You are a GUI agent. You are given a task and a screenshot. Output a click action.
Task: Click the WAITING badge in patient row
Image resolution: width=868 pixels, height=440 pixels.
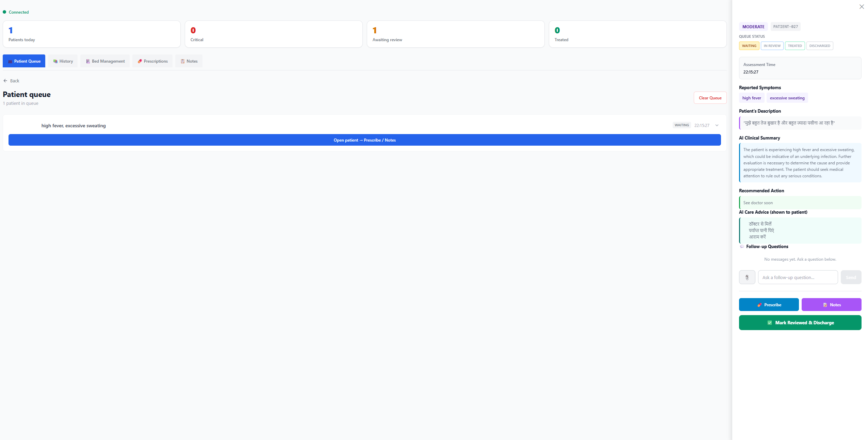click(x=682, y=125)
